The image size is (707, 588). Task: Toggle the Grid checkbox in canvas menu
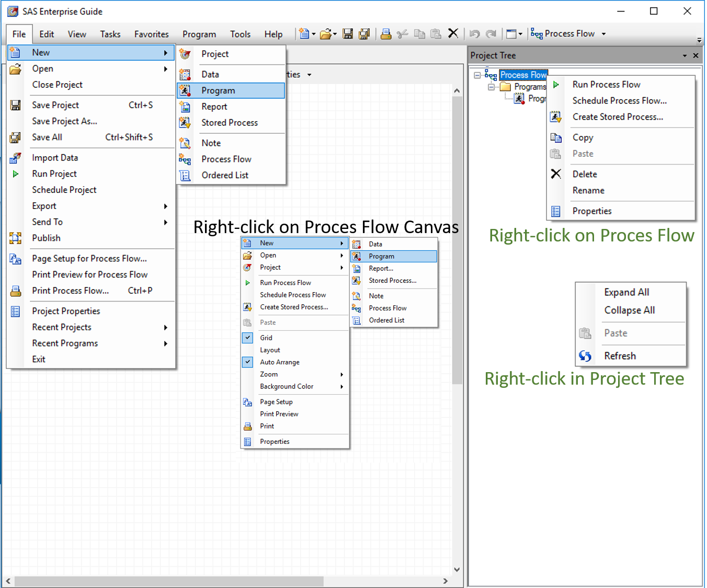coord(247,338)
